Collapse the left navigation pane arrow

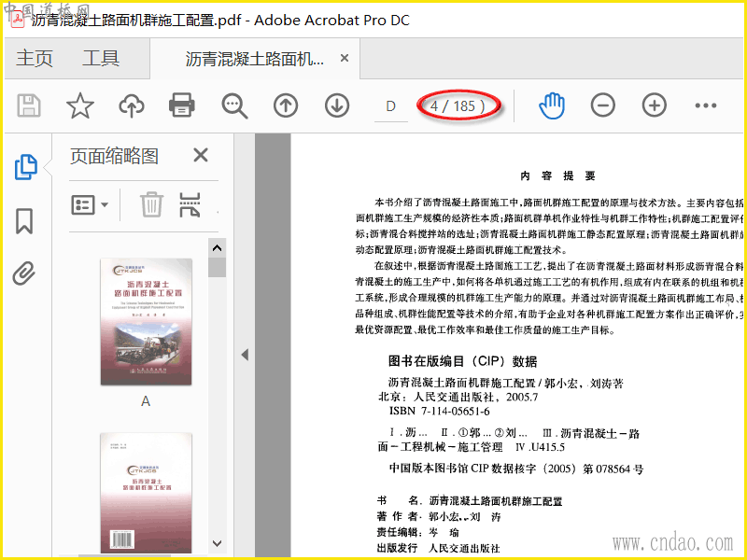point(245,355)
